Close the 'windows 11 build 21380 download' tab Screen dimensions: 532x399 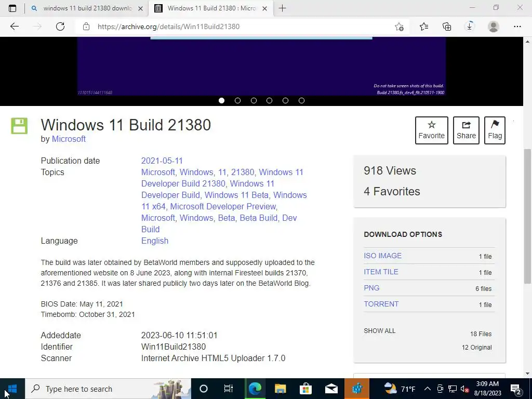coord(140,8)
